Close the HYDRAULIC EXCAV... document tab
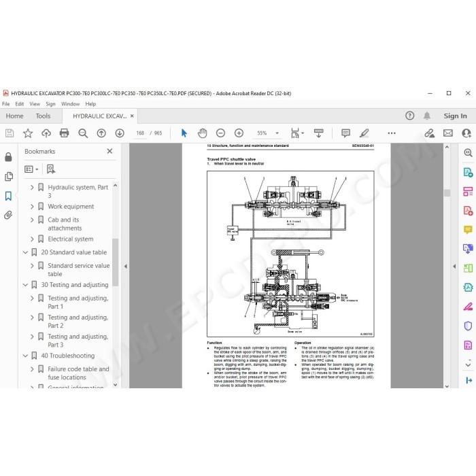The width and height of the screenshot is (476, 476). click(x=132, y=116)
